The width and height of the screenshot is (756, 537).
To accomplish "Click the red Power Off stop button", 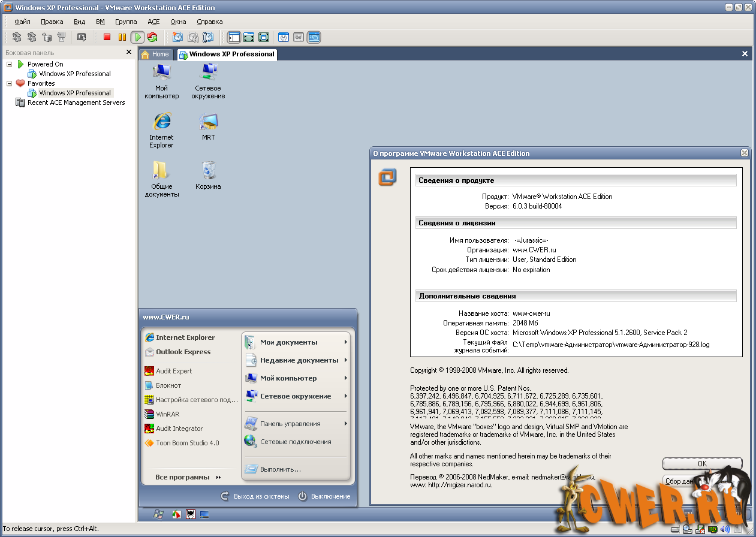I will 107,37.
